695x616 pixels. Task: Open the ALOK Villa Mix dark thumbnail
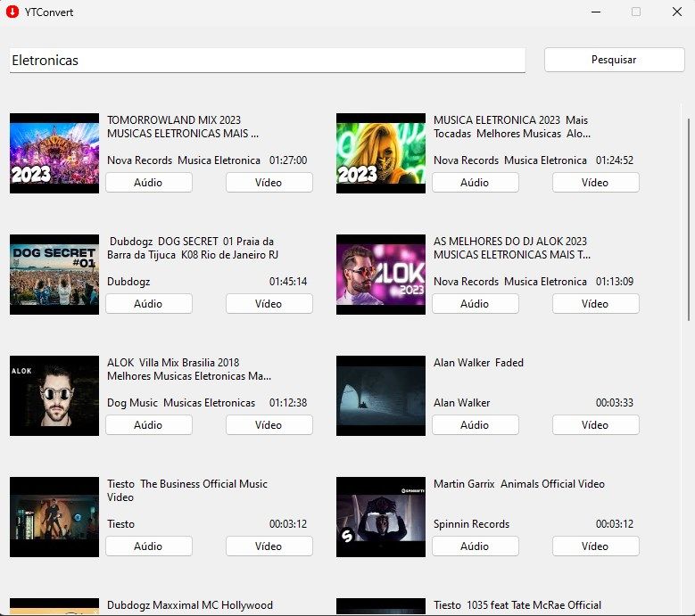click(54, 396)
